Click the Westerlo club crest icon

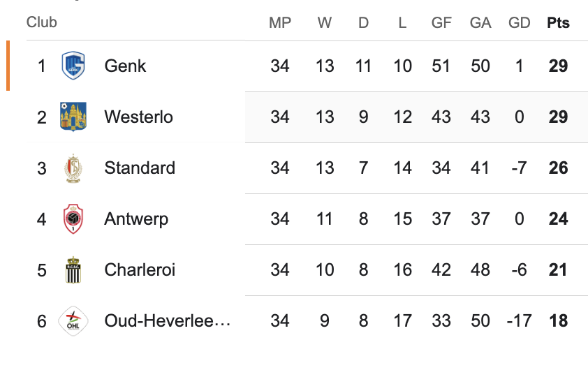(x=73, y=117)
